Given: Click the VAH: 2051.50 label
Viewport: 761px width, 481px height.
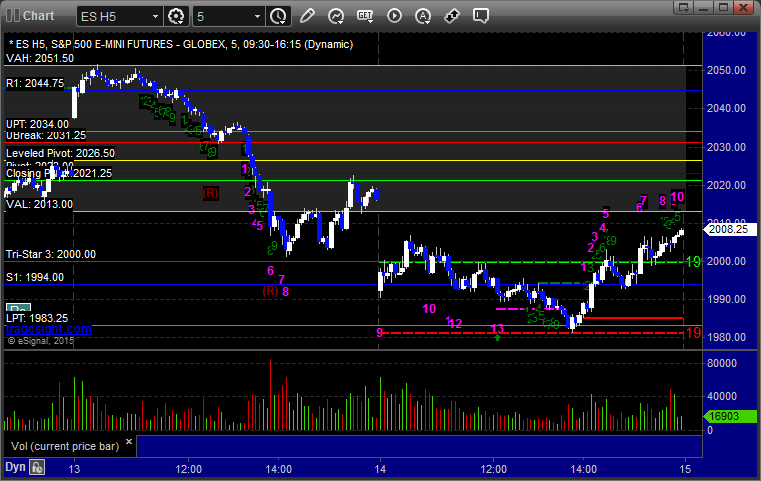Looking at the screenshot, I should coord(40,58).
